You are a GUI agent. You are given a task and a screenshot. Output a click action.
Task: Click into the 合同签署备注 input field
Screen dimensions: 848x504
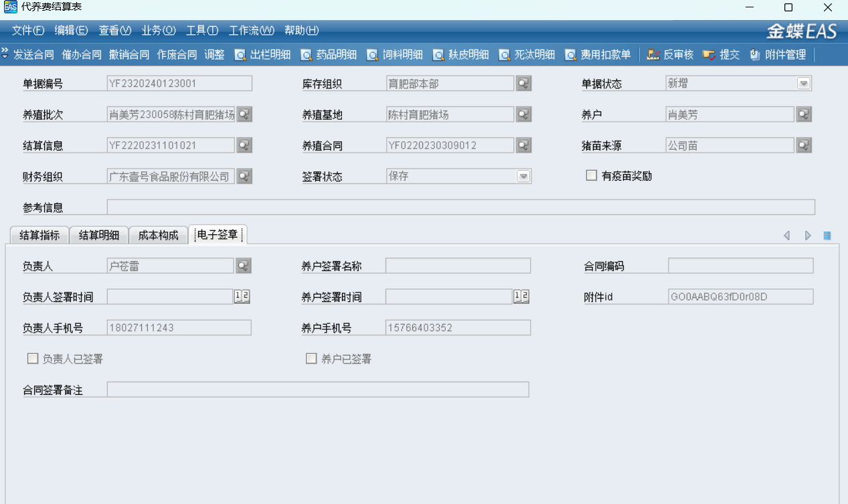tap(318, 390)
